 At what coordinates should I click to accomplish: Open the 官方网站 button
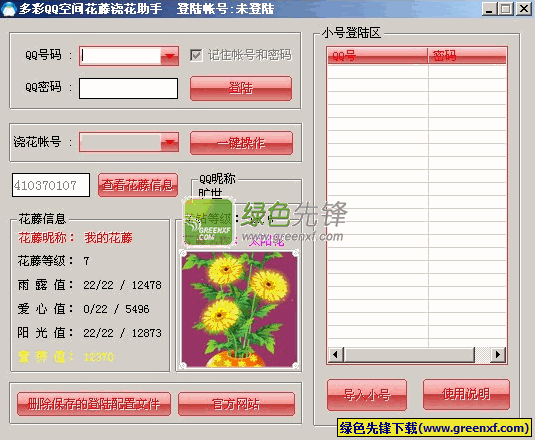pyautogui.click(x=236, y=404)
